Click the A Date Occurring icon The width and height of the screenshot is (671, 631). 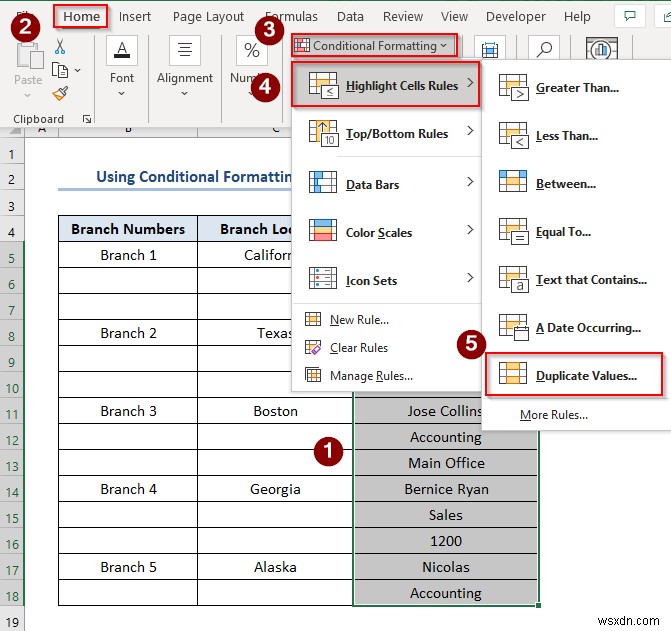tap(514, 327)
